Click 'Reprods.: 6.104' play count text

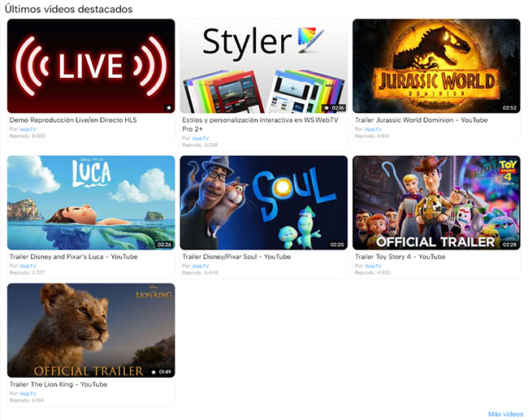[27, 401]
